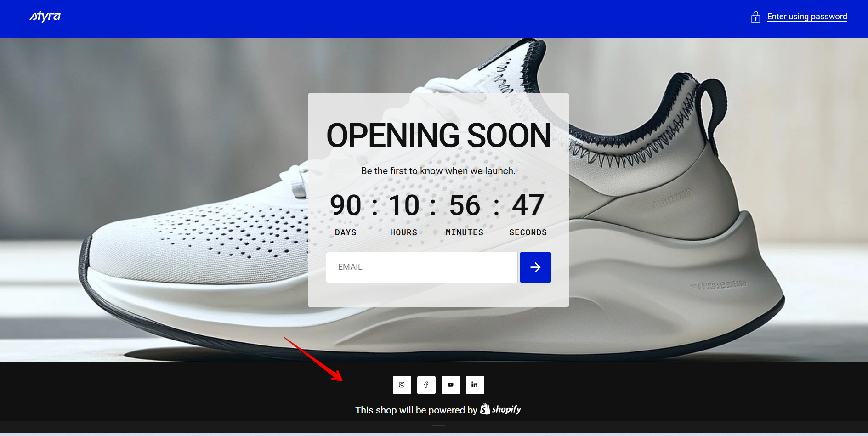Click the MINUTES label
868x436 pixels.
(465, 232)
